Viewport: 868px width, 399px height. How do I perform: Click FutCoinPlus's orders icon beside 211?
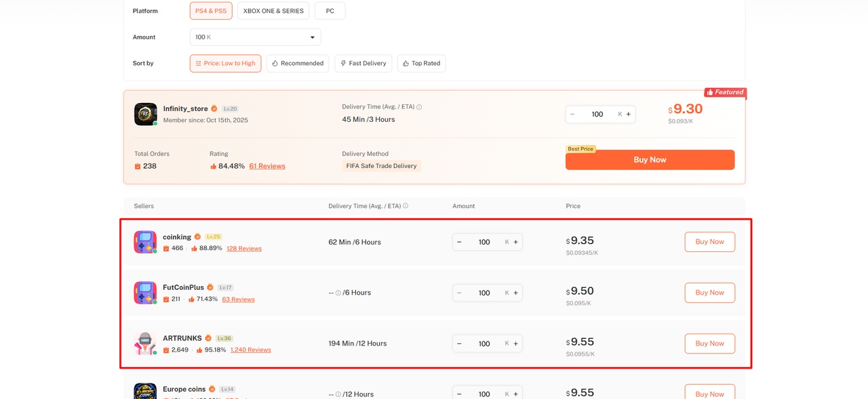pyautogui.click(x=166, y=299)
